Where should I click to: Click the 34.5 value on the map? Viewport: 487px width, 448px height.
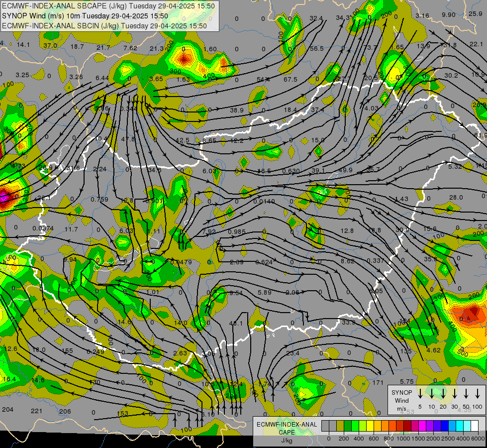pyautogui.click(x=154, y=170)
